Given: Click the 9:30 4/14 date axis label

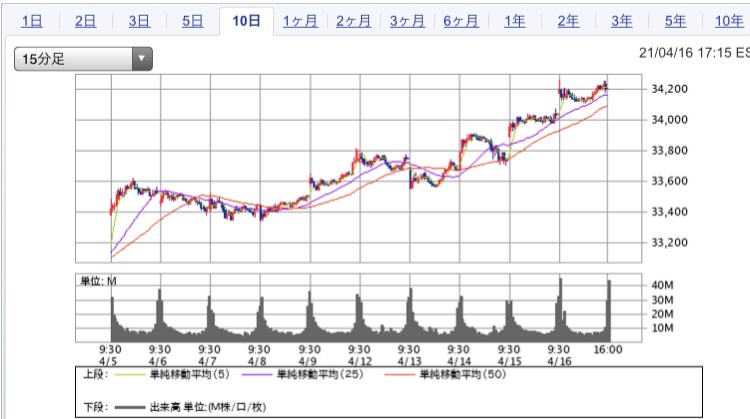Looking at the screenshot, I should [x=458, y=355].
